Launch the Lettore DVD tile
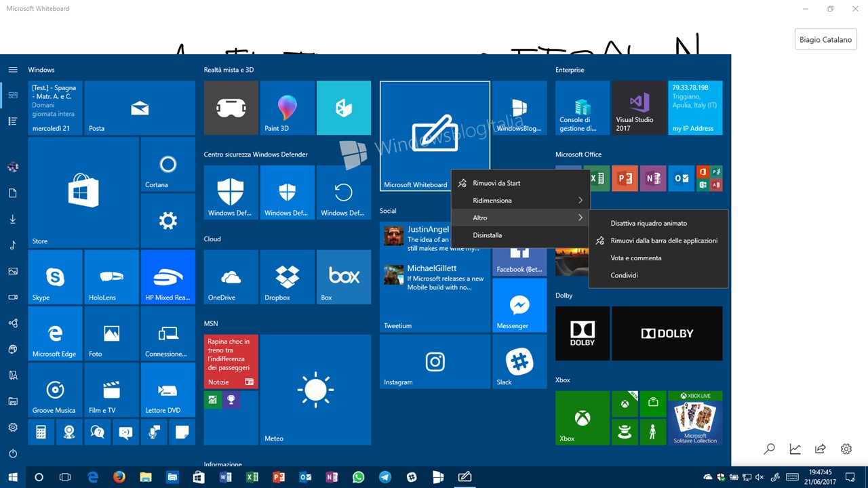 [x=167, y=390]
